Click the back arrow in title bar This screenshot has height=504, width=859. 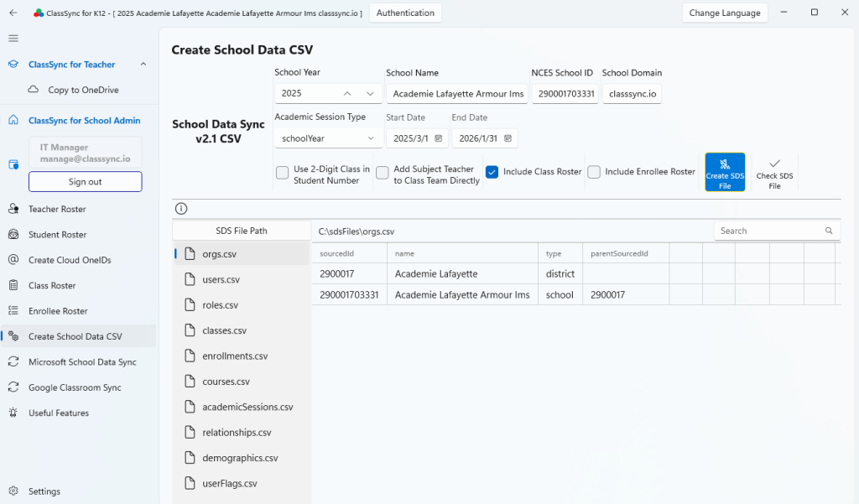(13, 13)
